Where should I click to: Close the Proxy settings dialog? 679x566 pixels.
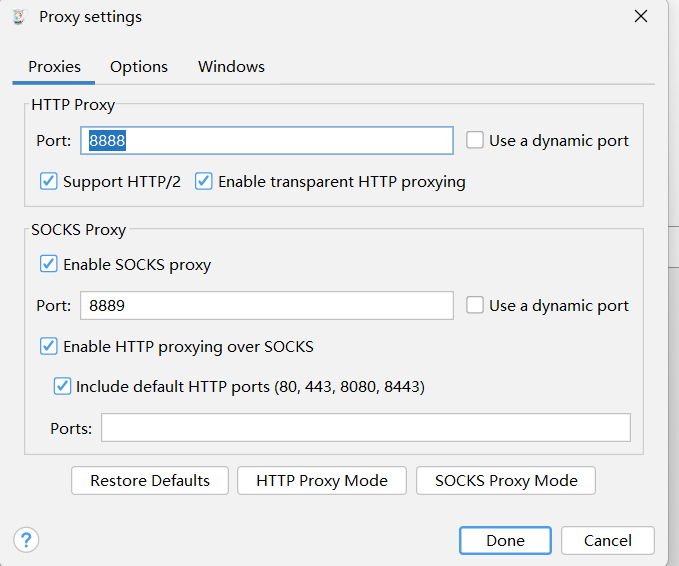pyautogui.click(x=641, y=16)
